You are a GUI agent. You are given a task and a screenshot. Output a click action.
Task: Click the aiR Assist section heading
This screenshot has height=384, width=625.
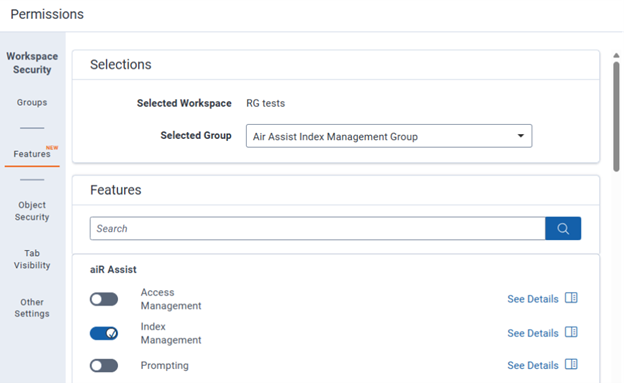coord(113,270)
